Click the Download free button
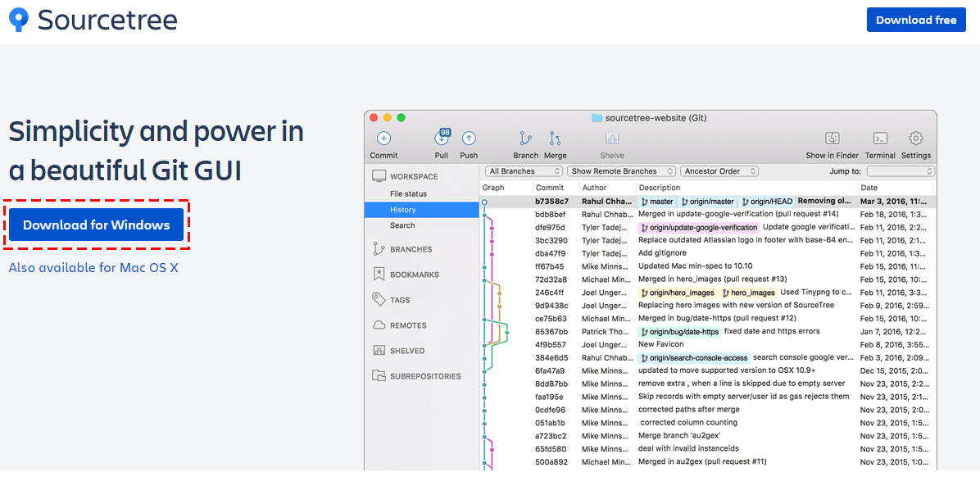 (x=915, y=20)
